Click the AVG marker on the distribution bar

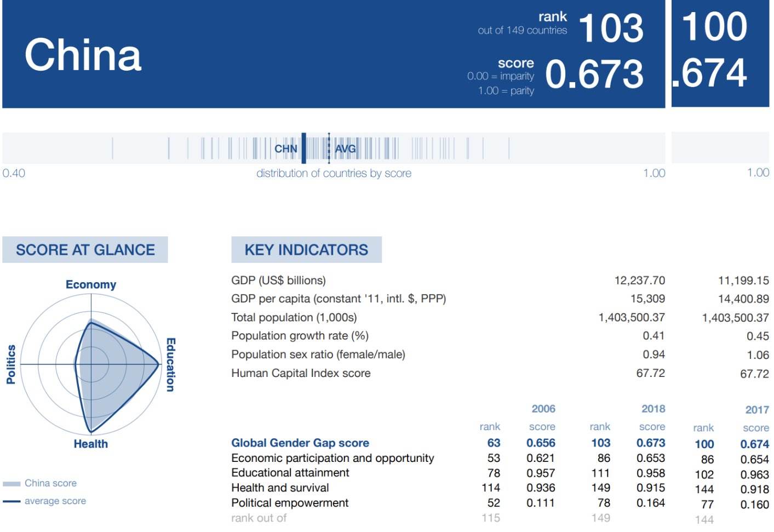(329, 148)
